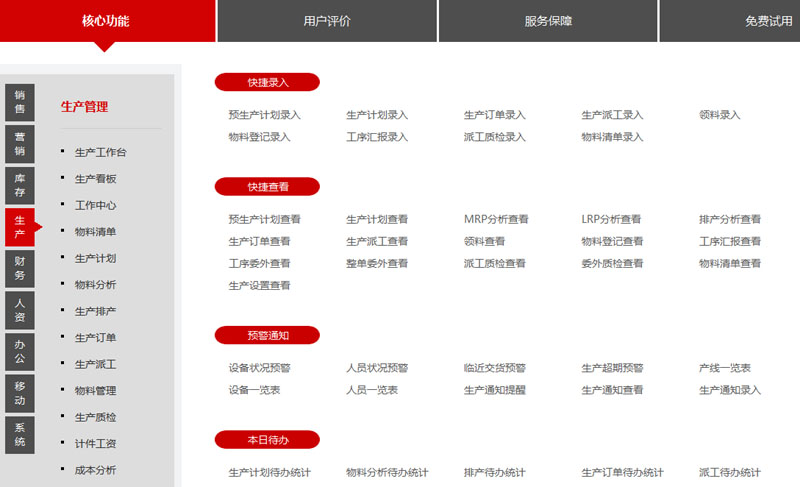
Task: Open the 系统 sidebar module
Action: (20, 434)
